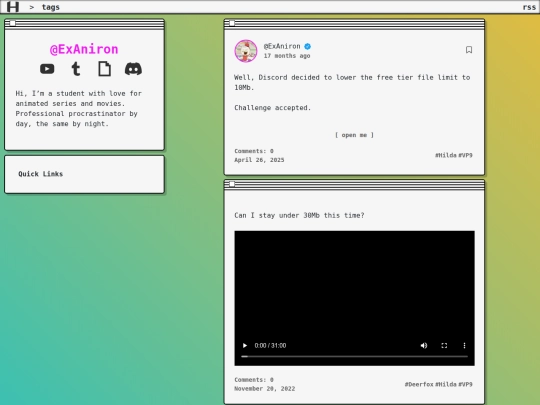Click the 17 months ago timestamp

pyautogui.click(x=287, y=56)
